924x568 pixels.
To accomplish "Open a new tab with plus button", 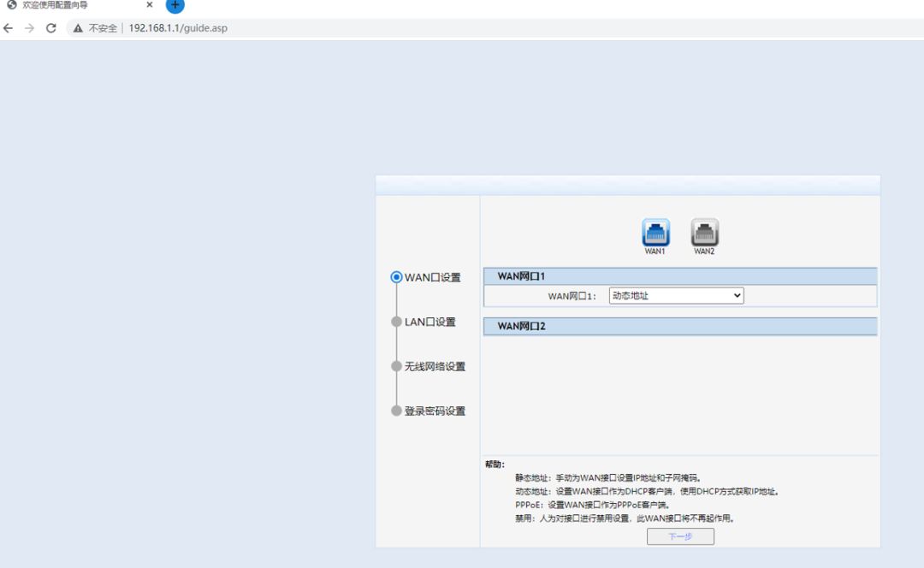I will [175, 5].
